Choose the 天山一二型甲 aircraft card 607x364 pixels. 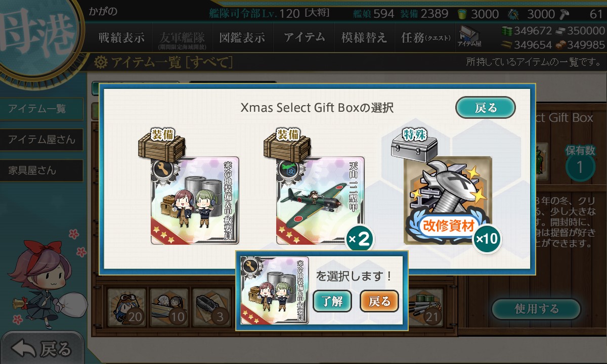coord(320,200)
